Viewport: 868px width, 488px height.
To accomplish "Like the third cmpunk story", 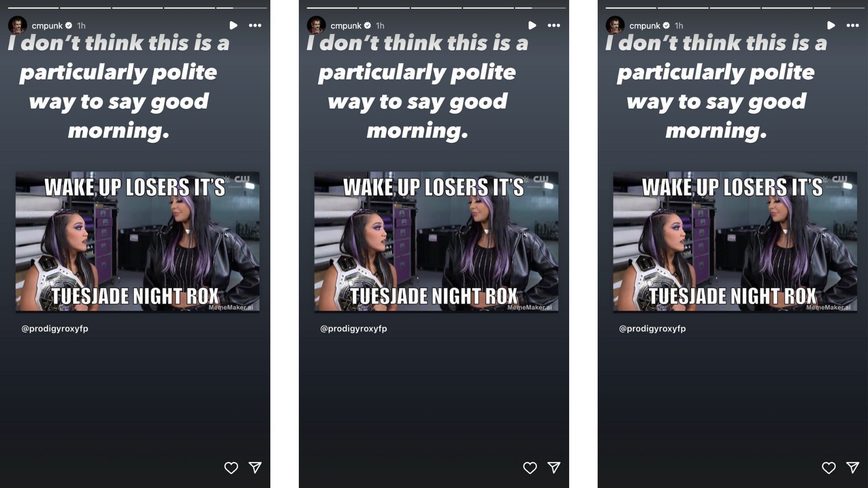I will pos(829,467).
